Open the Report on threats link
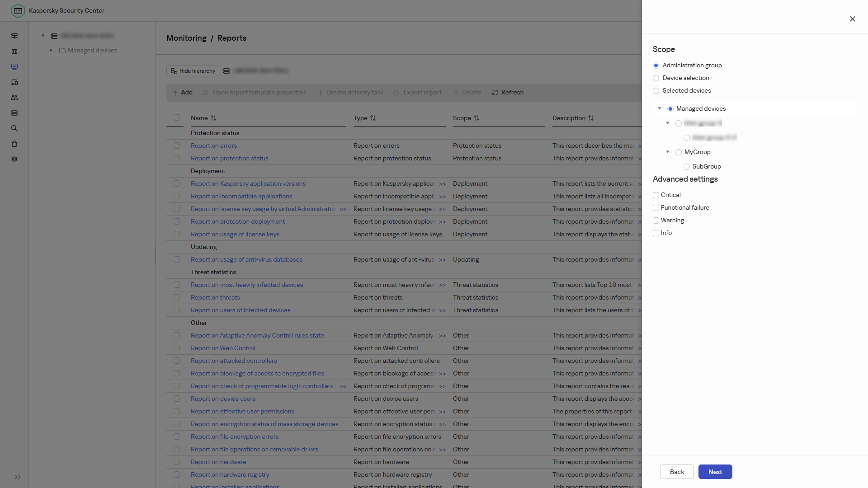The height and width of the screenshot is (488, 868). coord(215,297)
